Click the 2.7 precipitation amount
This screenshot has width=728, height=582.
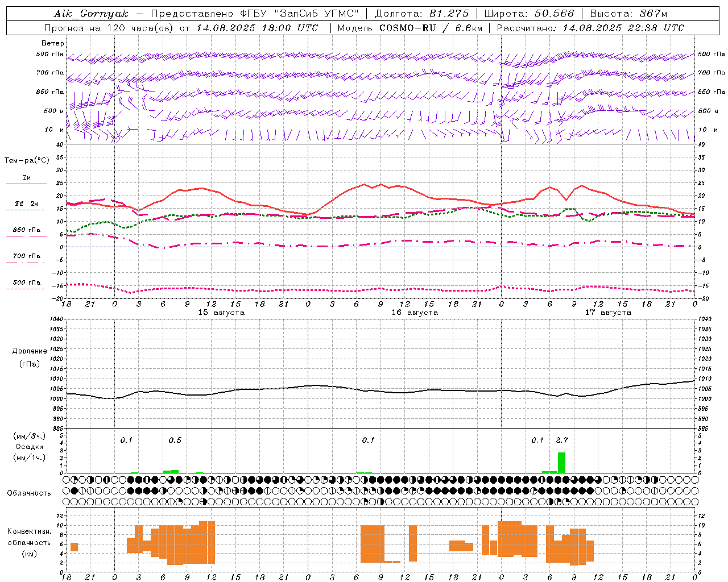point(562,440)
